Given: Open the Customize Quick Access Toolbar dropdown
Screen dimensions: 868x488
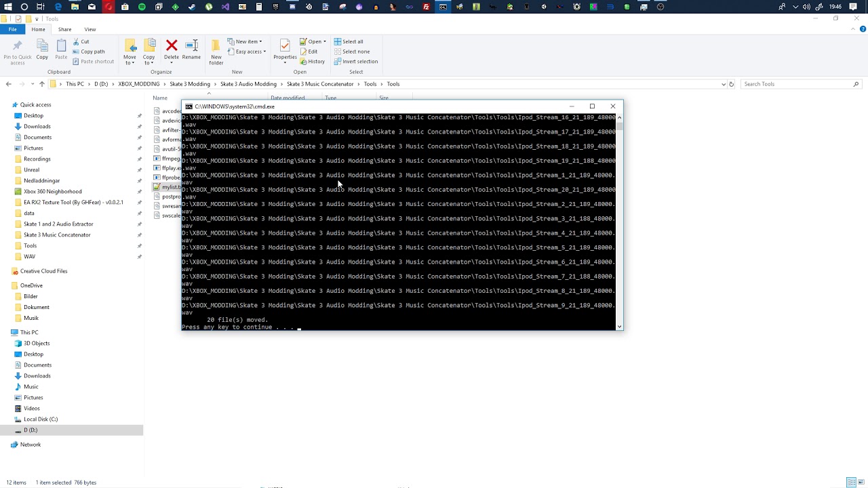Looking at the screenshot, I should pos(38,19).
